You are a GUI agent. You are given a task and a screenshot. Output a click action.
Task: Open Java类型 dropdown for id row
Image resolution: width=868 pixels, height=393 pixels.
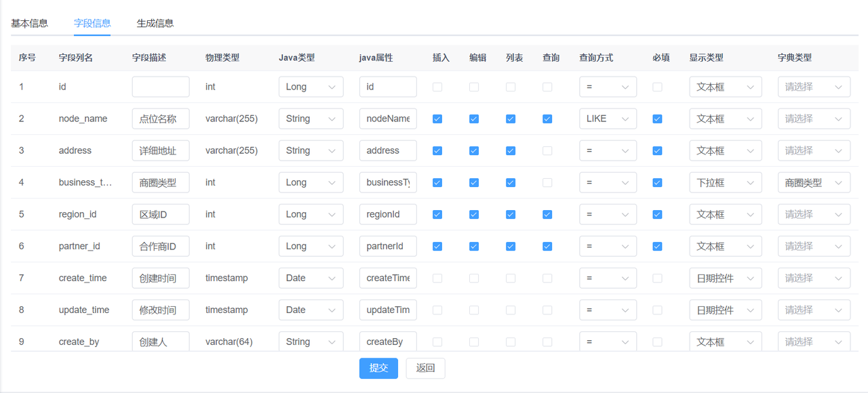[x=311, y=87]
